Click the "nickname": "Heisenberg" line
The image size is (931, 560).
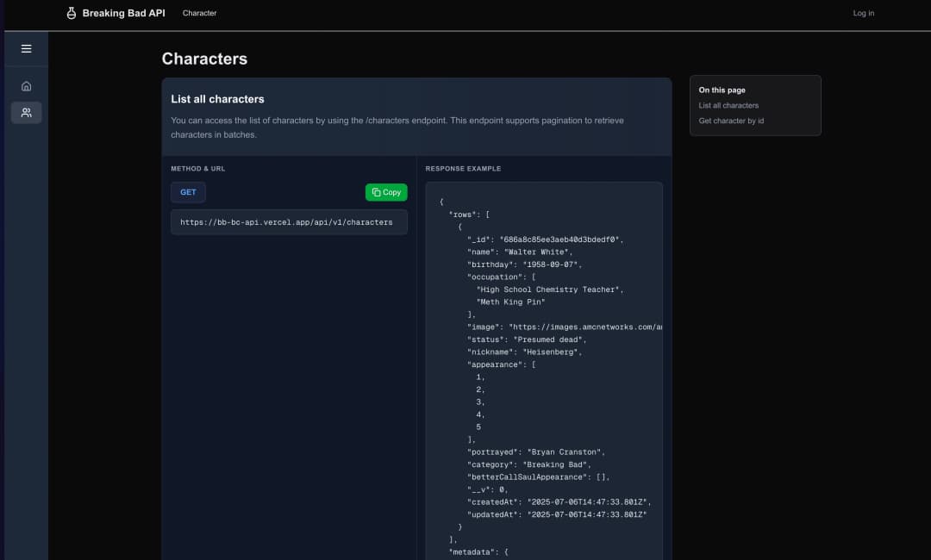524,352
